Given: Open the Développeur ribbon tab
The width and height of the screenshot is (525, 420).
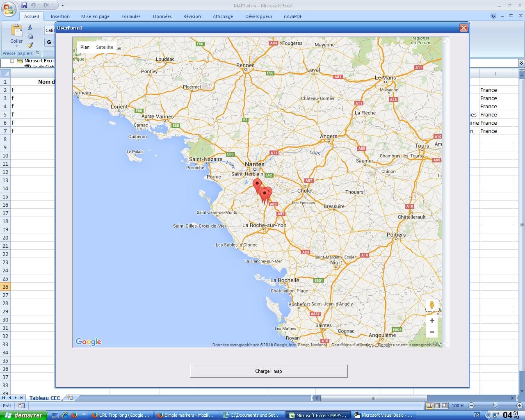Looking at the screenshot, I should click(x=259, y=16).
